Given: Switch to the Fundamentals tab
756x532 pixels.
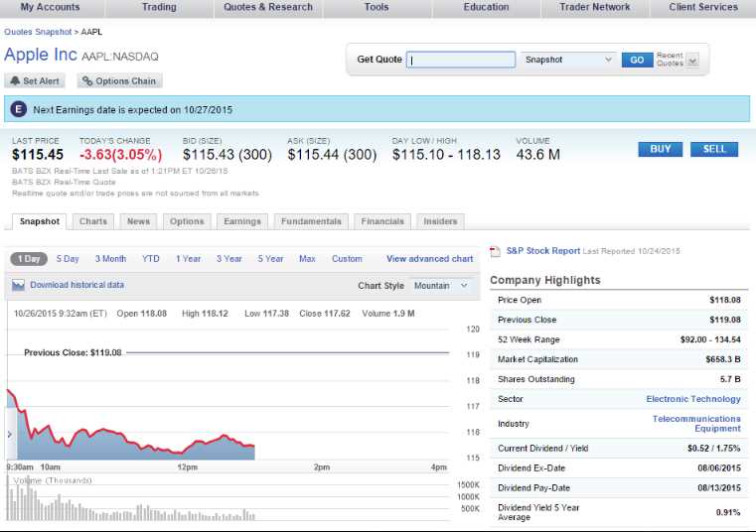Looking at the screenshot, I should [x=311, y=221].
